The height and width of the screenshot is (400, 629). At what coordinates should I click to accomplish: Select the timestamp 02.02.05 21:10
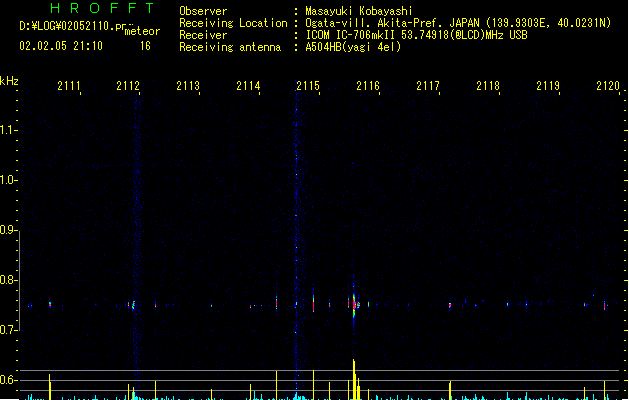(x=61, y=46)
